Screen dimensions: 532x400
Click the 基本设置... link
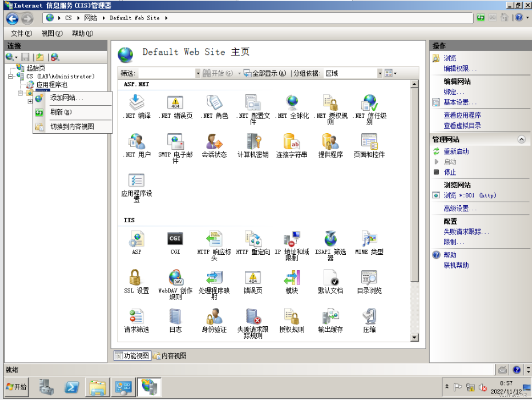pos(460,102)
